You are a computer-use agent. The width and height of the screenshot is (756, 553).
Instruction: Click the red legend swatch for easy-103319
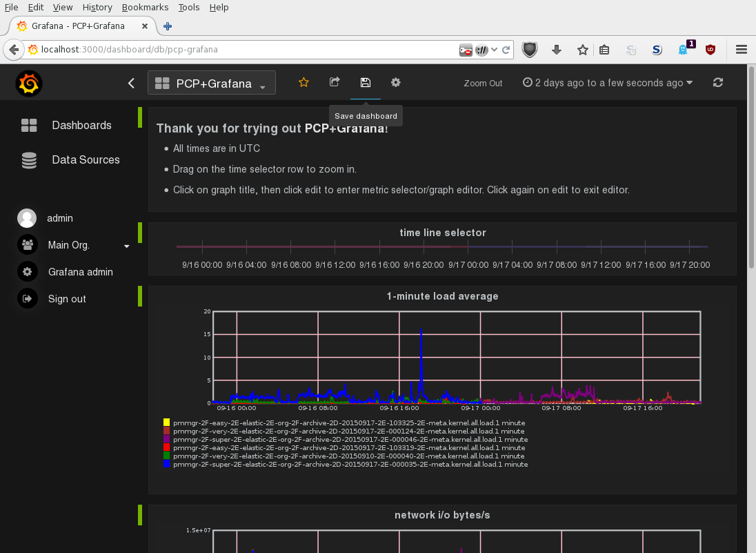pyautogui.click(x=166, y=448)
